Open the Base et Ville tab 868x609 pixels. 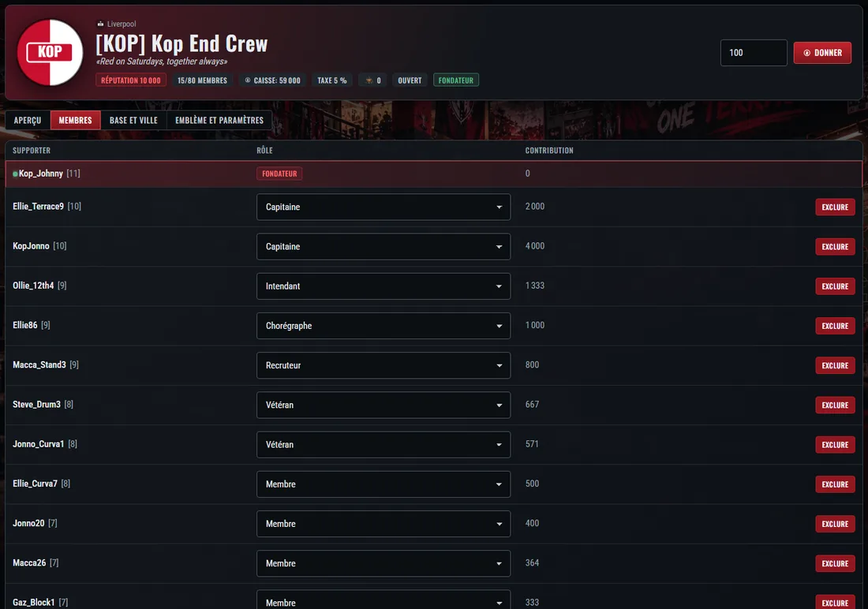coord(133,120)
